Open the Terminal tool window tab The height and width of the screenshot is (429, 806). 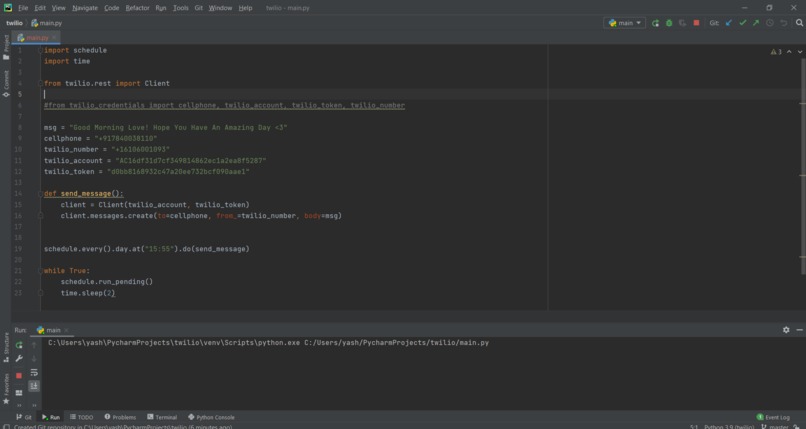[162, 417]
